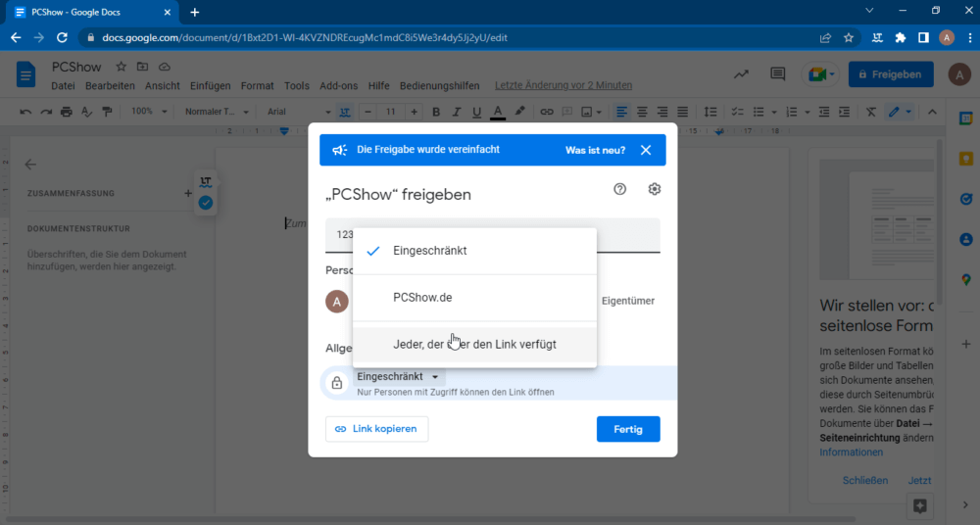
Task: Click the undo icon in toolbar
Action: tap(25, 112)
